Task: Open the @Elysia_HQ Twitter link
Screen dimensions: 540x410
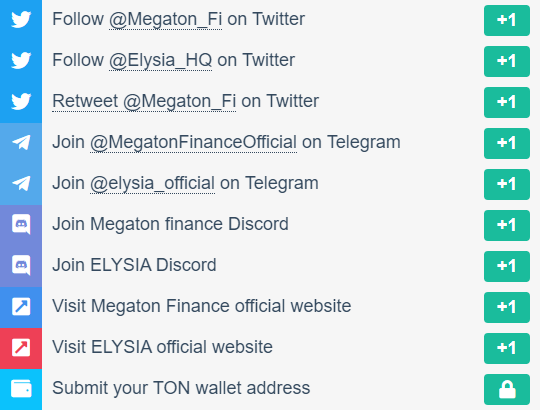Action: coord(160,60)
